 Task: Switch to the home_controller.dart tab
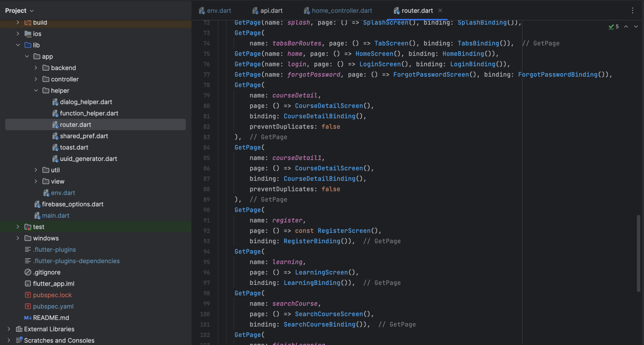click(338, 11)
